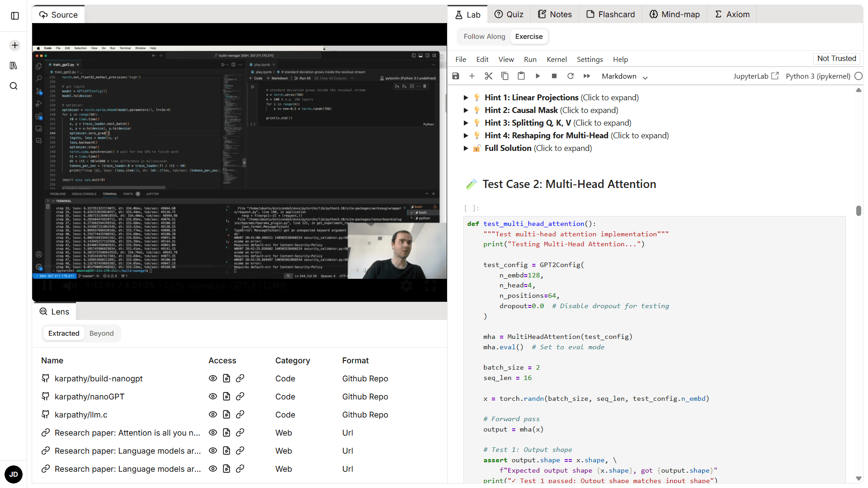Copy link icon for karpathy/llm.c

pyautogui.click(x=240, y=414)
